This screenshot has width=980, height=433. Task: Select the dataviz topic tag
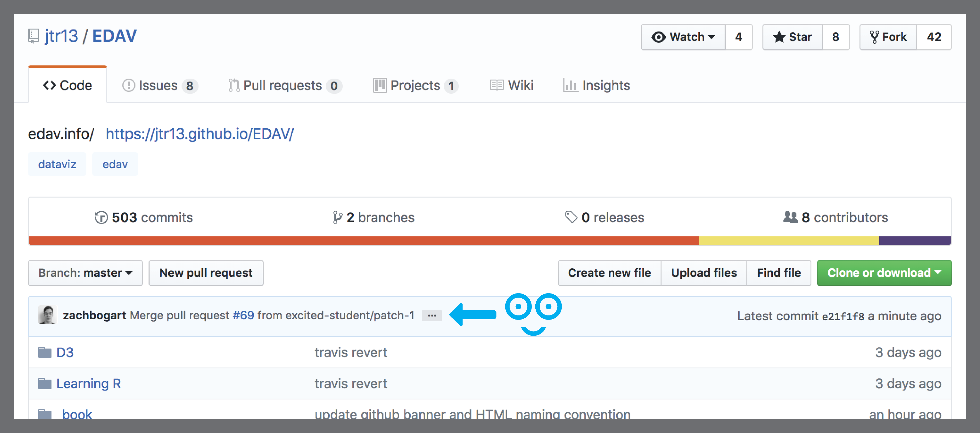[57, 164]
